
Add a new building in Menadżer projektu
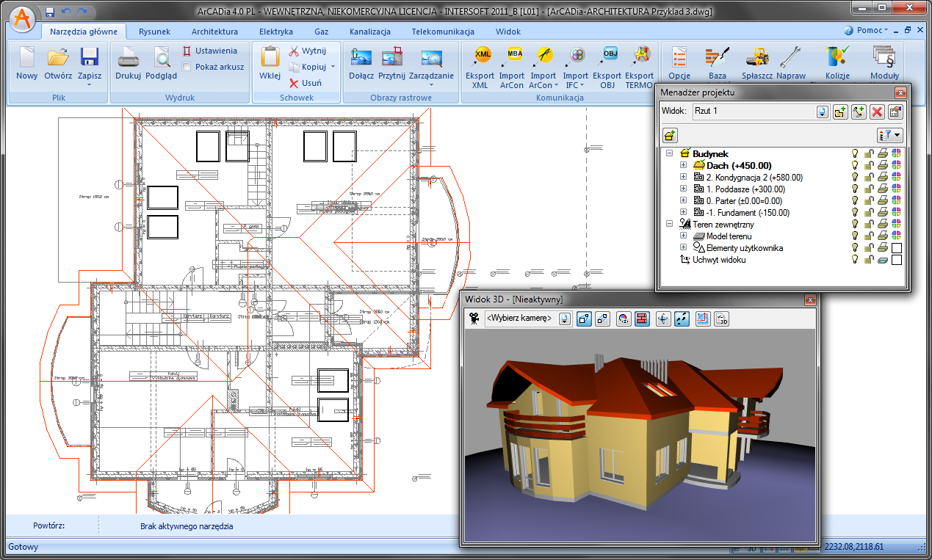[x=670, y=135]
